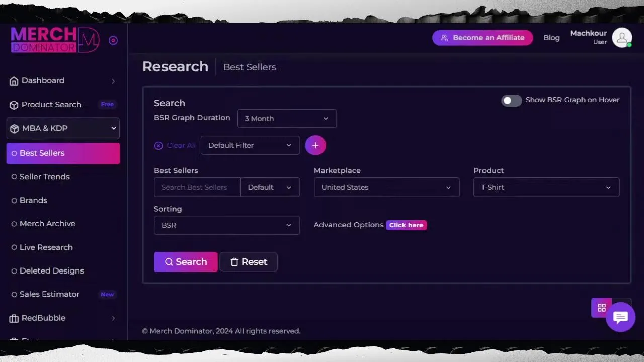644x362 pixels.
Task: Click the Machkour username text
Action: point(588,33)
